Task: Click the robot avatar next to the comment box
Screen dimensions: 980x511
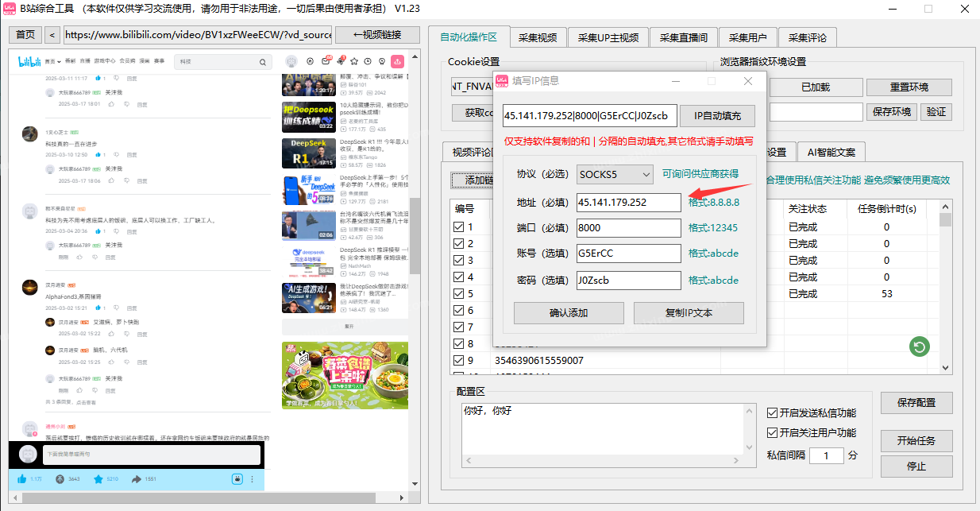Action: click(x=27, y=453)
